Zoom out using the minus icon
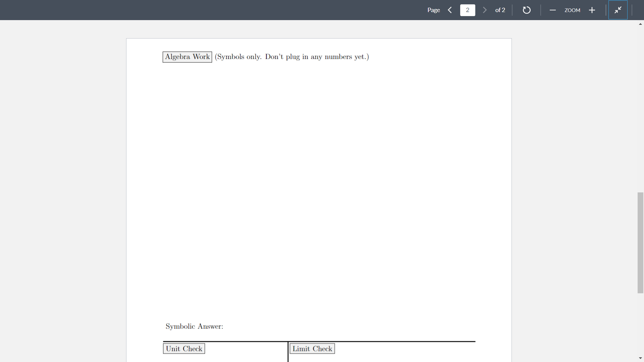Screen dimensions: 644x362 coord(553,10)
